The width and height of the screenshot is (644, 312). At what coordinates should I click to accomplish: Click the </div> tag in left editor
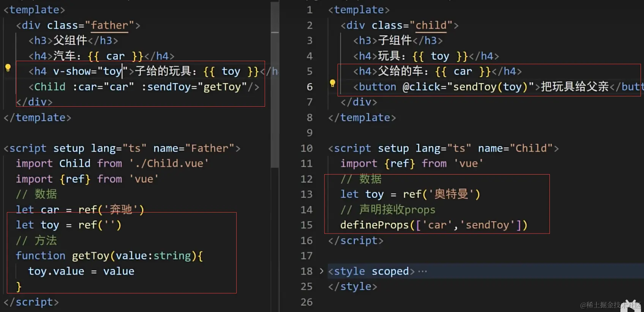[x=34, y=102]
